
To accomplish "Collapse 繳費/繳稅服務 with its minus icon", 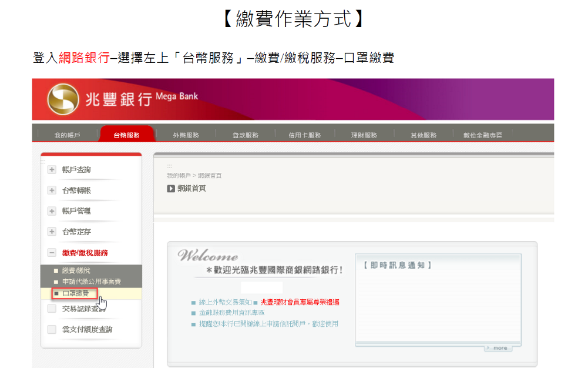I will 52,252.
